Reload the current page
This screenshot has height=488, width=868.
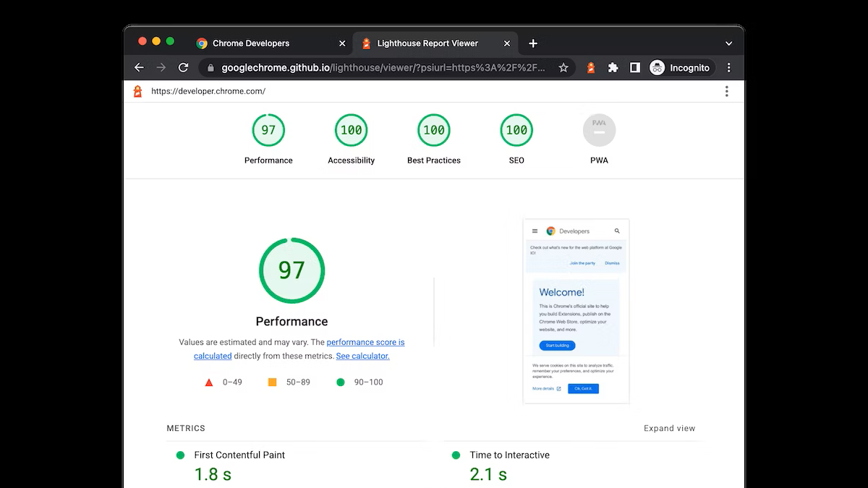click(x=184, y=67)
